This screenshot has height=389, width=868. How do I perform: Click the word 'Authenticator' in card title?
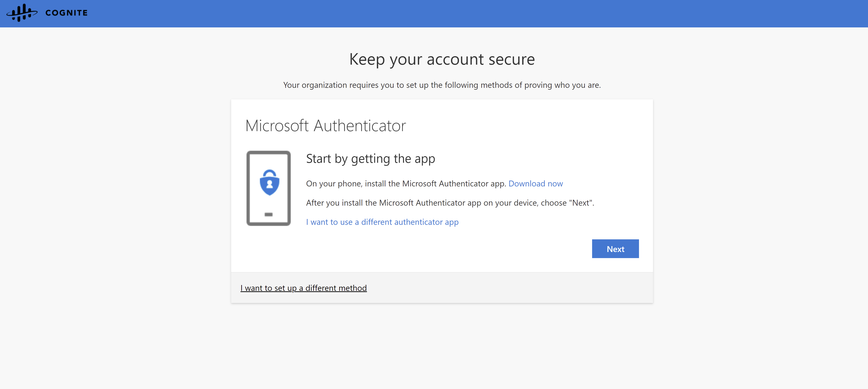(x=360, y=126)
